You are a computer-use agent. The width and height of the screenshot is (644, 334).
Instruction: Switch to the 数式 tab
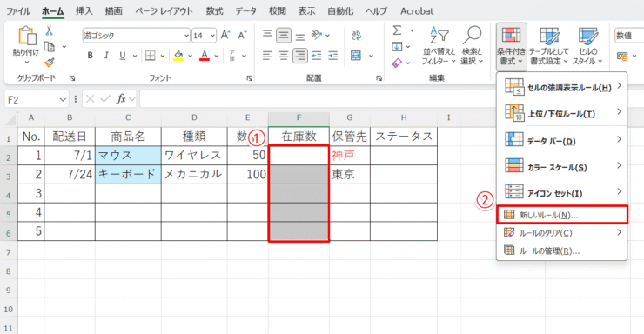tap(214, 11)
